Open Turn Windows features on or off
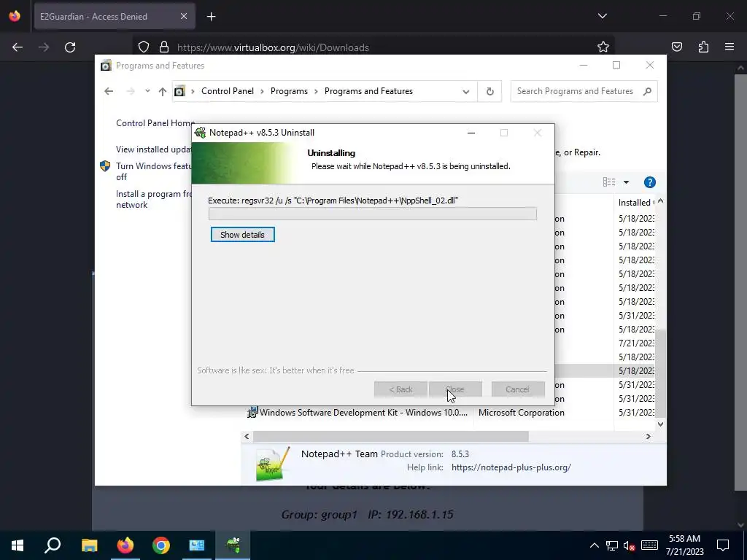Screen dimensions: 747x560 153,171
